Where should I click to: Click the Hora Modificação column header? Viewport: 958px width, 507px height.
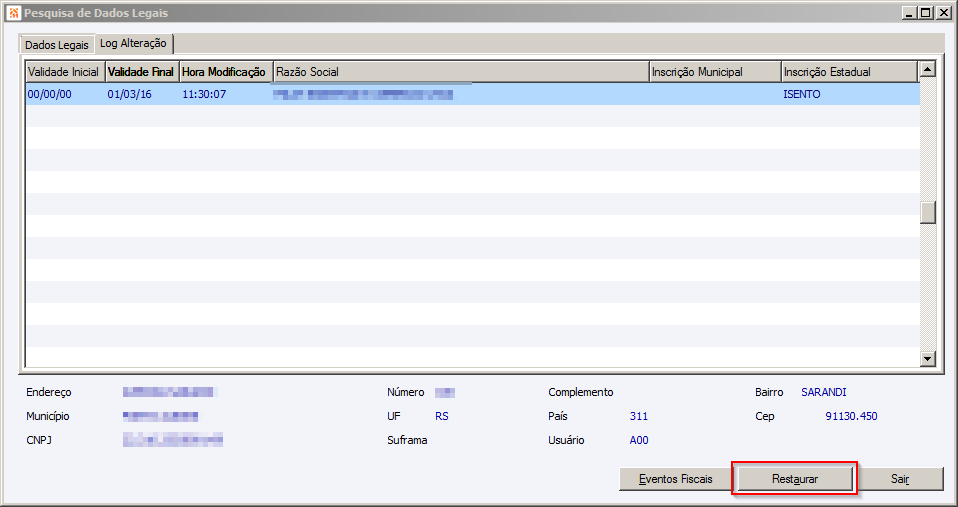(226, 71)
